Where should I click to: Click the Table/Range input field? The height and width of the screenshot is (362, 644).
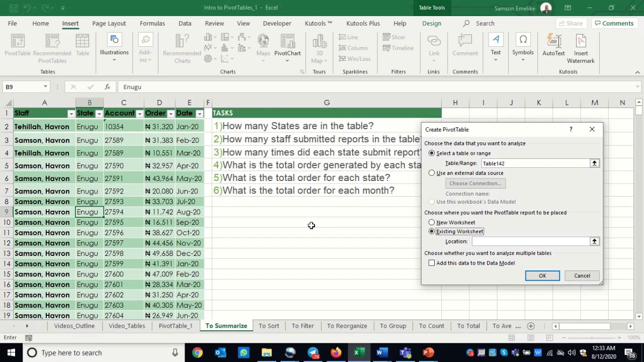[x=535, y=163]
